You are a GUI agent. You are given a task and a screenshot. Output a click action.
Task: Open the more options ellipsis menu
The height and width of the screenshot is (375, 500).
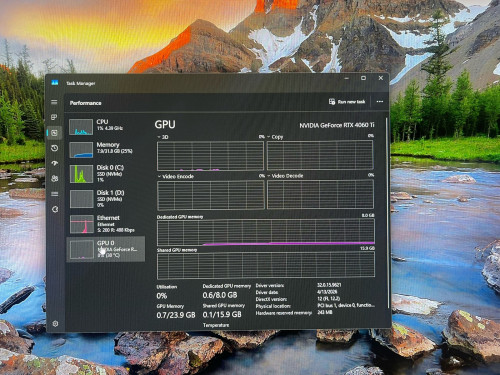(x=380, y=102)
